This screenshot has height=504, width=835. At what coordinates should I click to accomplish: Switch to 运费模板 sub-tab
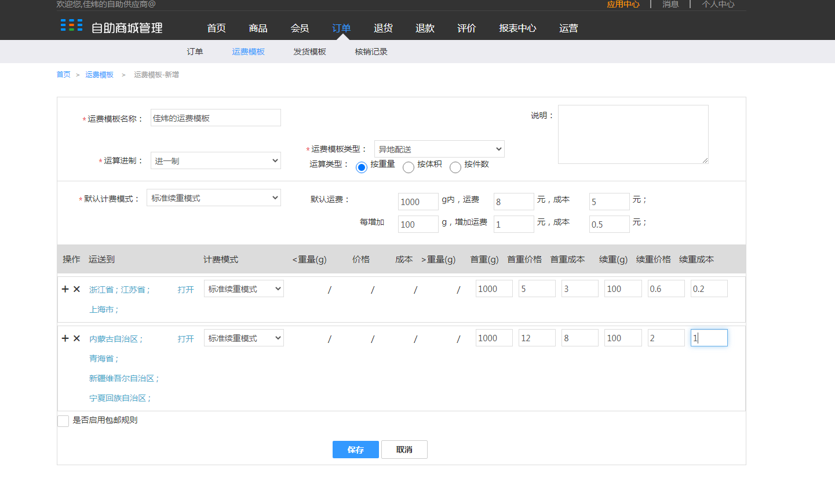tap(248, 52)
